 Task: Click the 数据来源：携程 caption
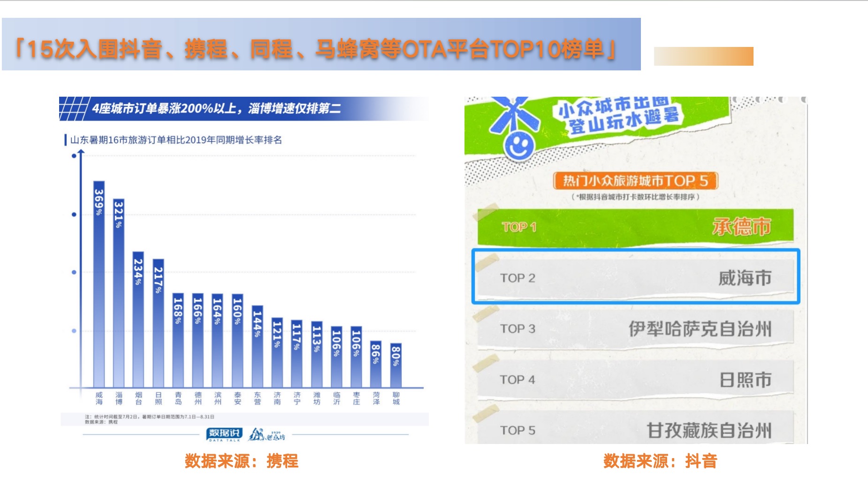[x=241, y=461]
